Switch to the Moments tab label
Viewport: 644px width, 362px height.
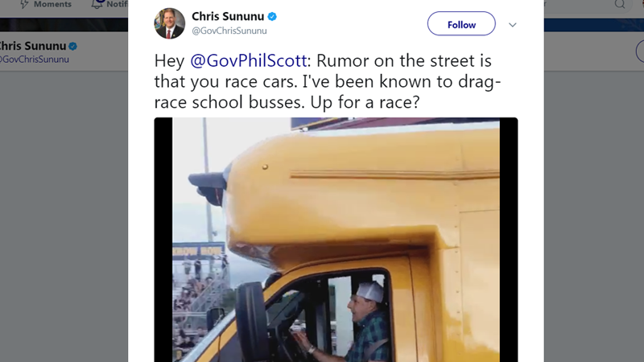point(52,4)
